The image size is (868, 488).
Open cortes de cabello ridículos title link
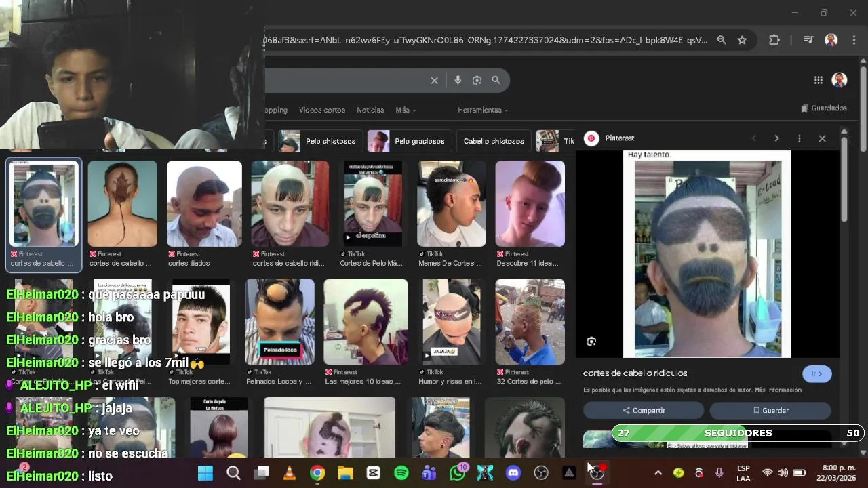[x=635, y=373]
